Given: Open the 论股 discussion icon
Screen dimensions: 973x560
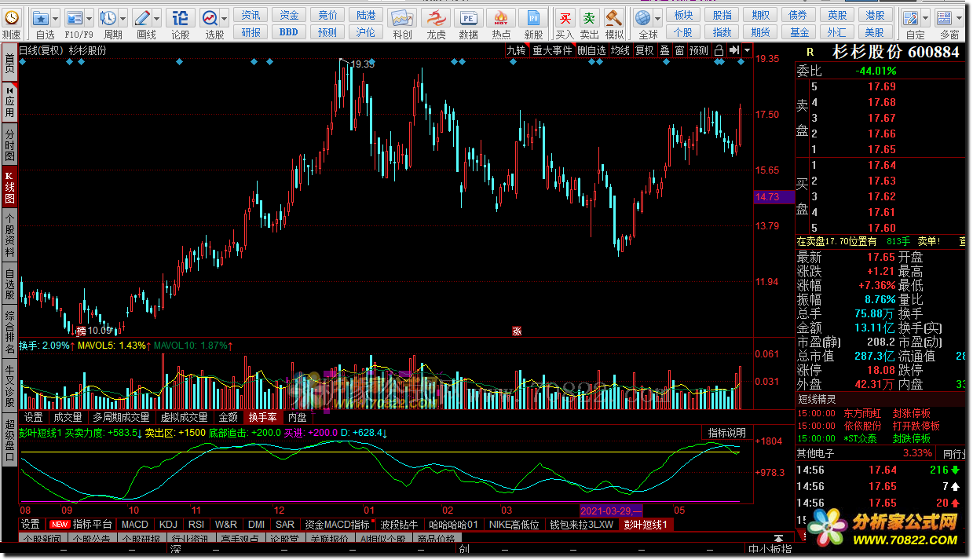Looking at the screenshot, I should 180,17.
